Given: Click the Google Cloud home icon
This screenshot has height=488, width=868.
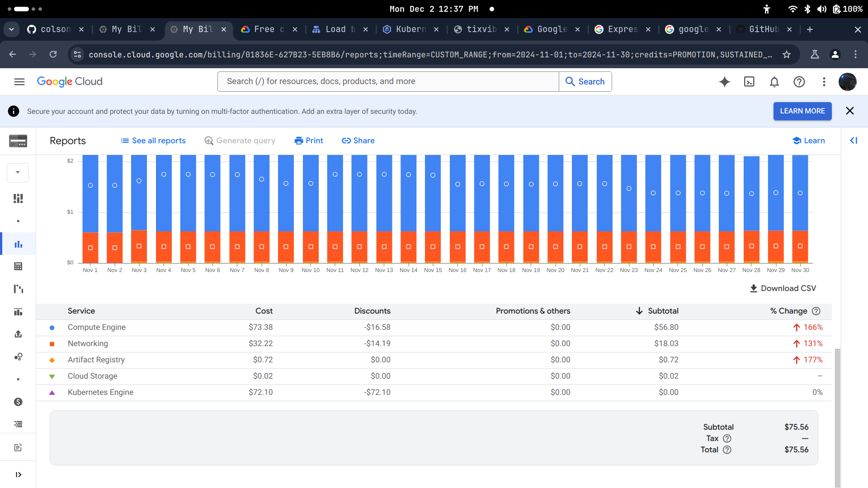Looking at the screenshot, I should point(69,82).
